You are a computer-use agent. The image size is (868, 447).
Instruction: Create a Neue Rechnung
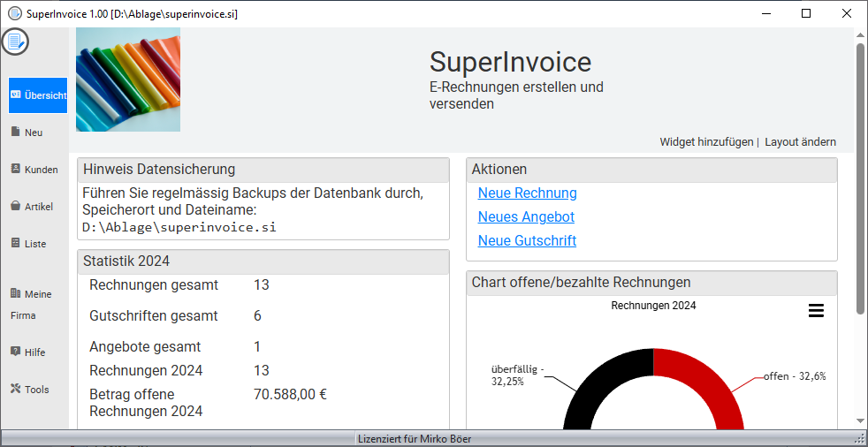(x=528, y=193)
